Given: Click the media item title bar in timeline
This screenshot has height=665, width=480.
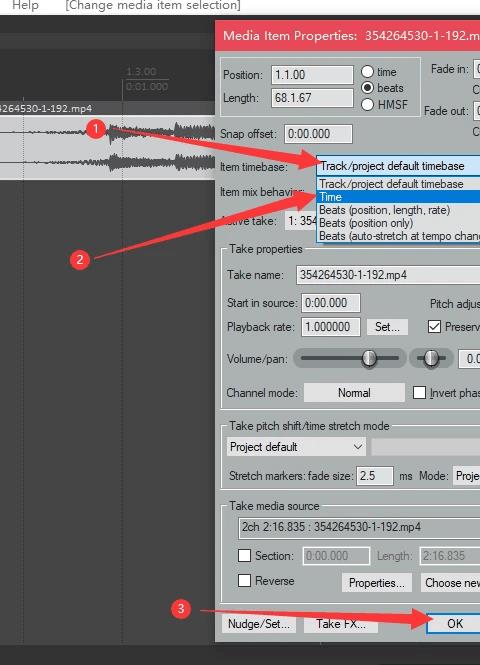Looking at the screenshot, I should coord(107,108).
